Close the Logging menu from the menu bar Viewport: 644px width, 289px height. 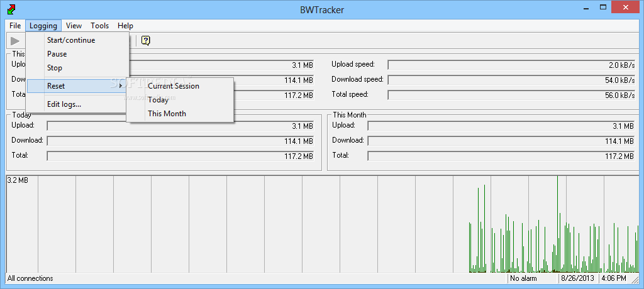43,26
